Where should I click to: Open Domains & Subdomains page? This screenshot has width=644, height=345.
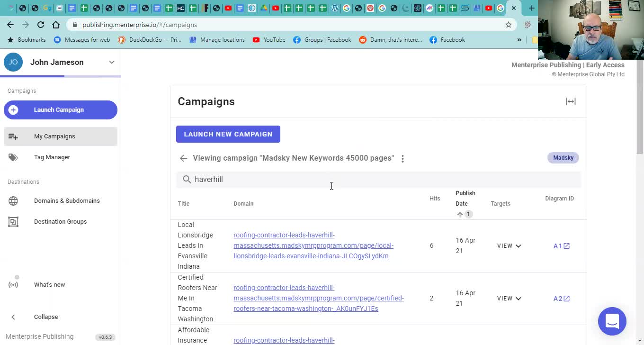(61, 201)
